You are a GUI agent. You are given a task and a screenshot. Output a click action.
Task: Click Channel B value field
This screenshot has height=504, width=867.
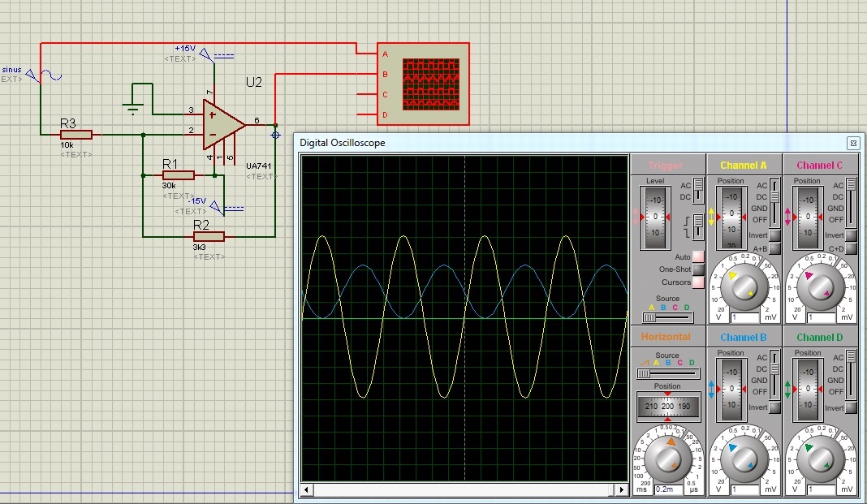pos(744,489)
